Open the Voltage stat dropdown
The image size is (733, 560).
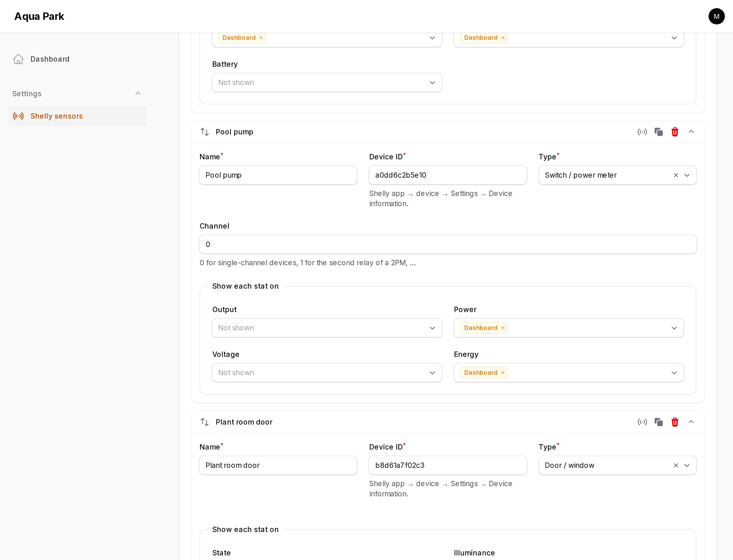(327, 373)
